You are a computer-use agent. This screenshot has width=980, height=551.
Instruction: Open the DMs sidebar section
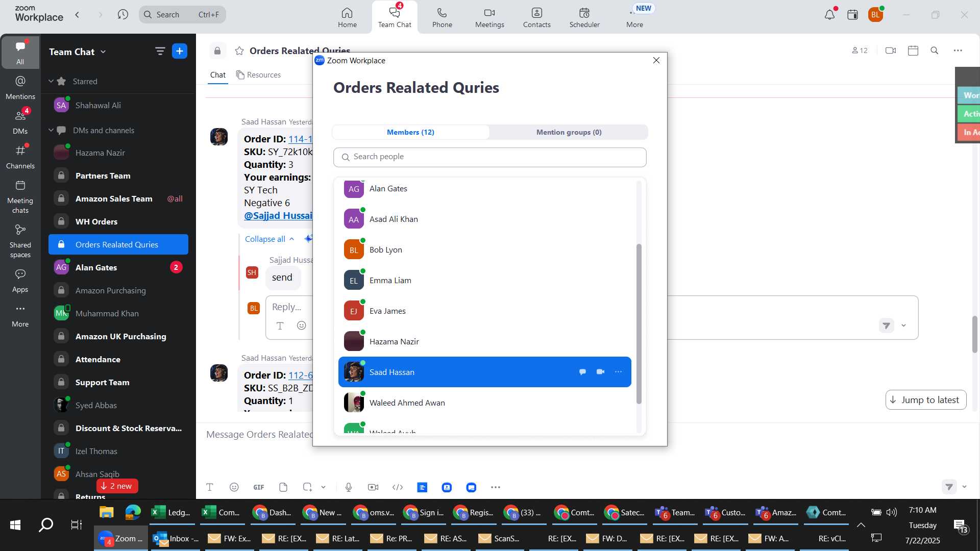coord(20,122)
